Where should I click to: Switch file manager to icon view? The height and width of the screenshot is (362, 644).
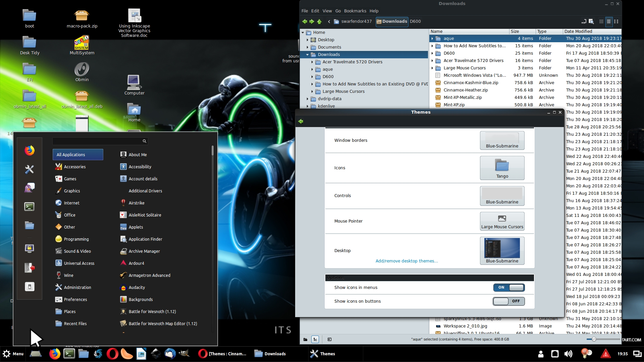601,21
